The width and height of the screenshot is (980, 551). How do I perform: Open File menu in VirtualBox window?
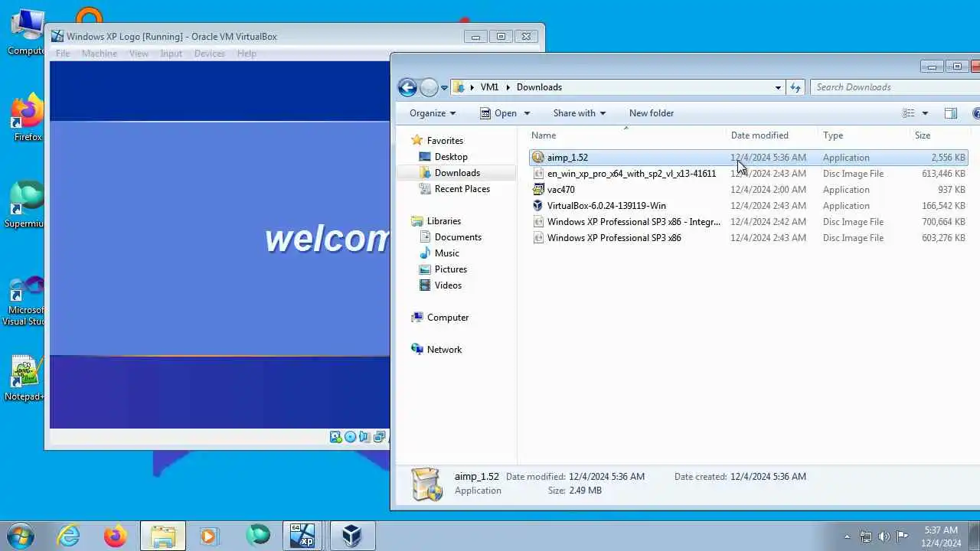pyautogui.click(x=63, y=54)
